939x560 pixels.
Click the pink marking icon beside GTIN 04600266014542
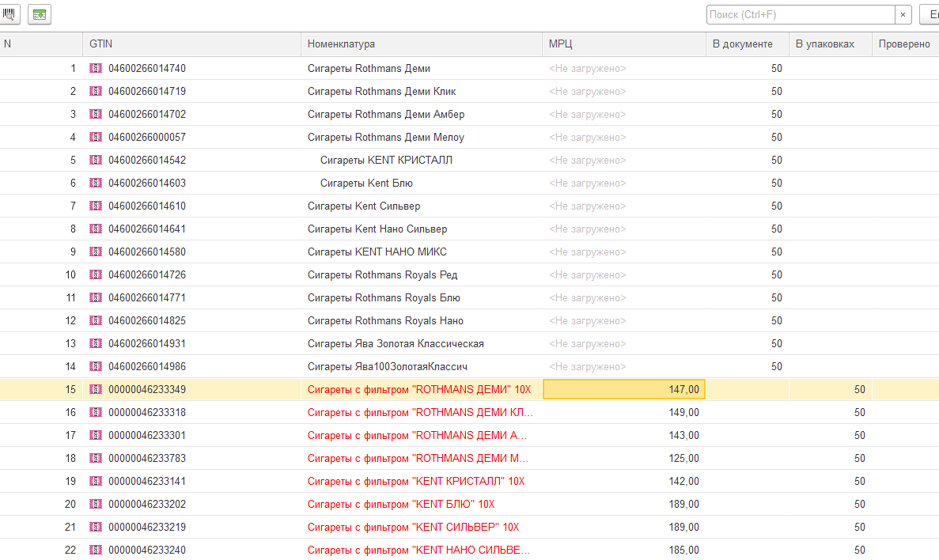(x=96, y=161)
